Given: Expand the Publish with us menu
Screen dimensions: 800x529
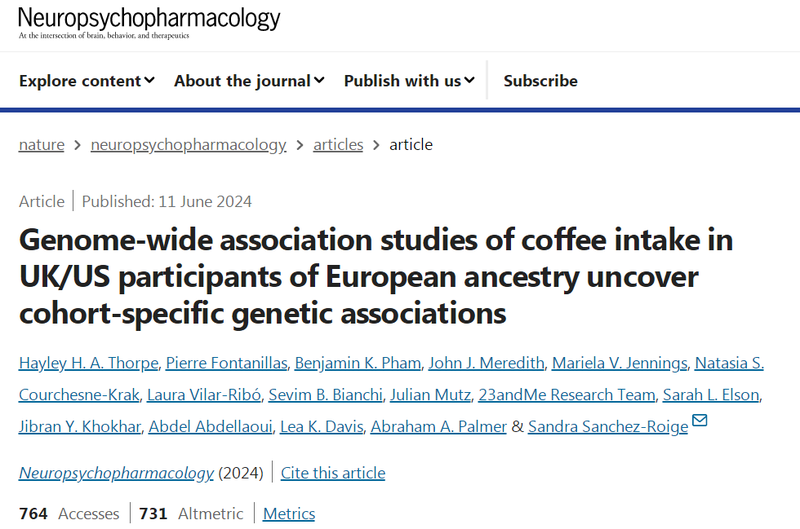Looking at the screenshot, I should point(409,81).
